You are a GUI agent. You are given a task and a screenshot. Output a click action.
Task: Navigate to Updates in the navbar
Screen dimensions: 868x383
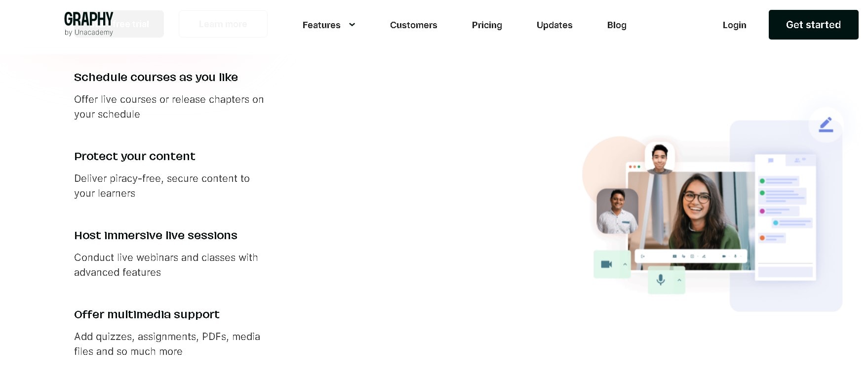tap(554, 25)
